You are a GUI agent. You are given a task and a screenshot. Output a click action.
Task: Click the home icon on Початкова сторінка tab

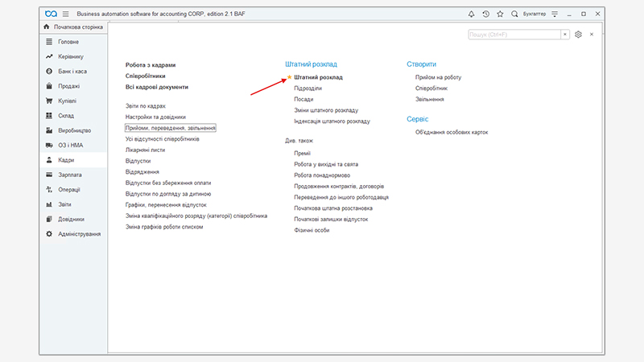pos(47,27)
